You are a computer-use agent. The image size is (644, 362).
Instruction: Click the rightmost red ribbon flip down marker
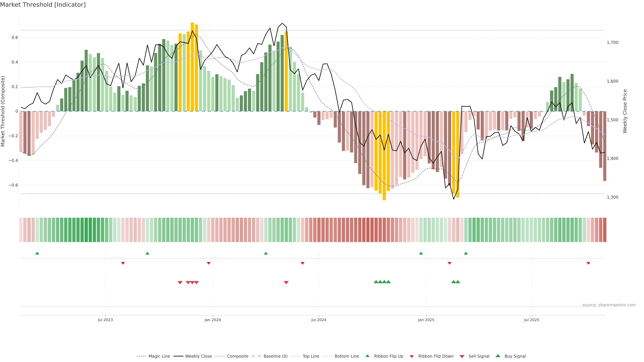(588, 263)
